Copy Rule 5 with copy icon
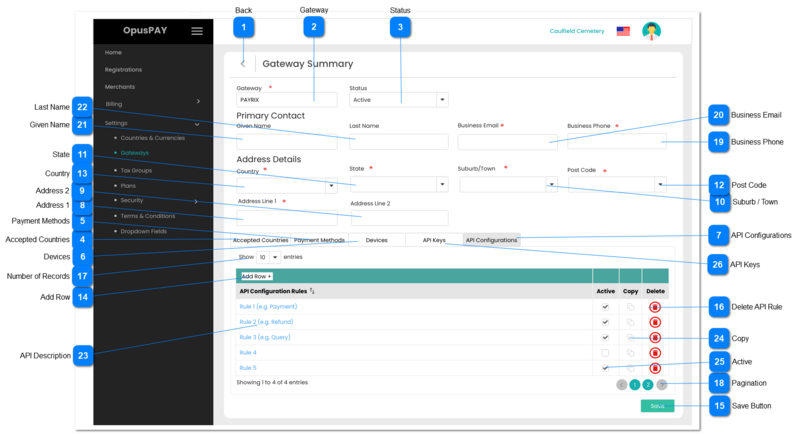The image size is (799, 434). pyautogui.click(x=630, y=368)
